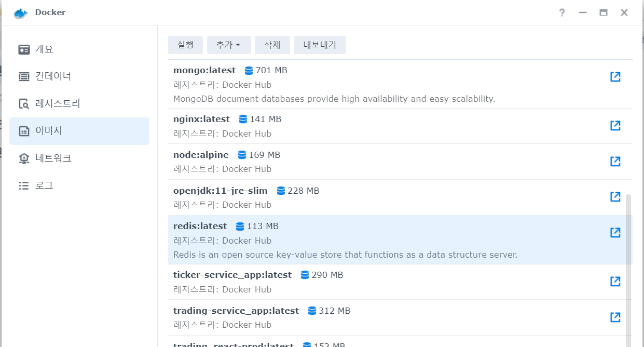Click the 내보내기 export button

pyautogui.click(x=320, y=45)
